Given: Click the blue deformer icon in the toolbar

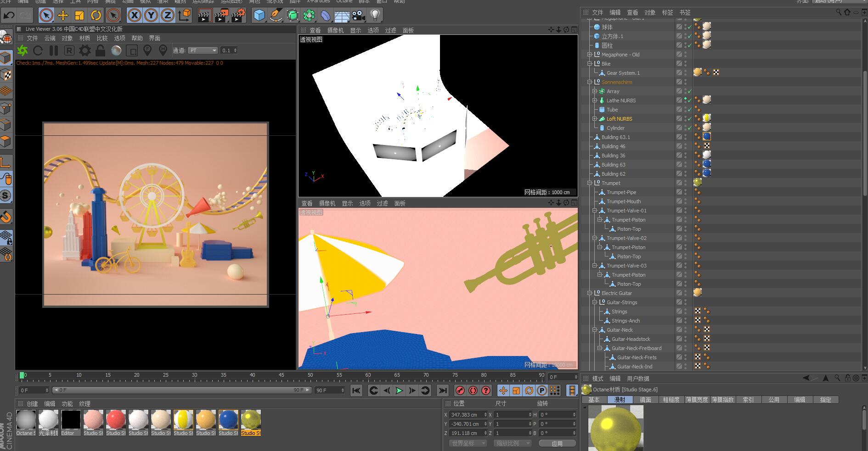Looking at the screenshot, I should coord(326,16).
